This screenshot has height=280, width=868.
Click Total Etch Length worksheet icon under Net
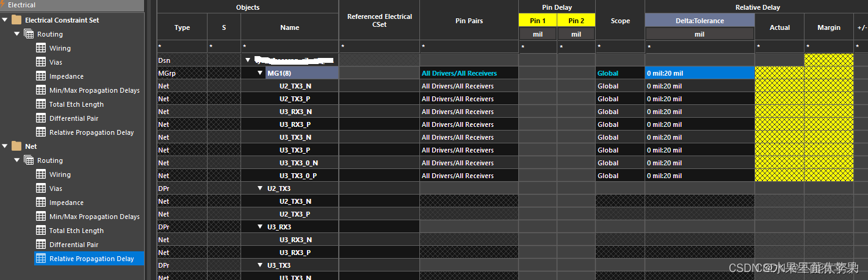pos(41,231)
